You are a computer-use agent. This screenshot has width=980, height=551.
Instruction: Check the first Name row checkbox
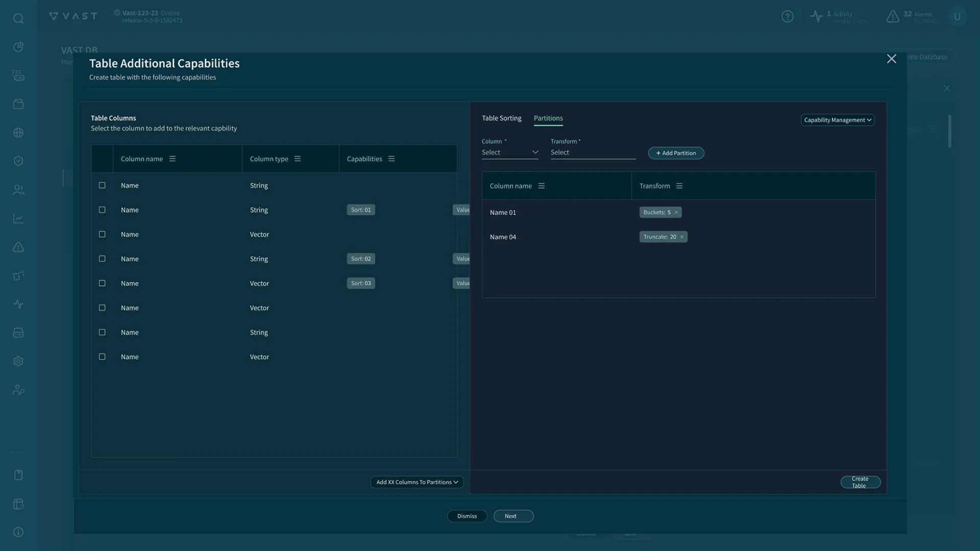tap(102, 185)
